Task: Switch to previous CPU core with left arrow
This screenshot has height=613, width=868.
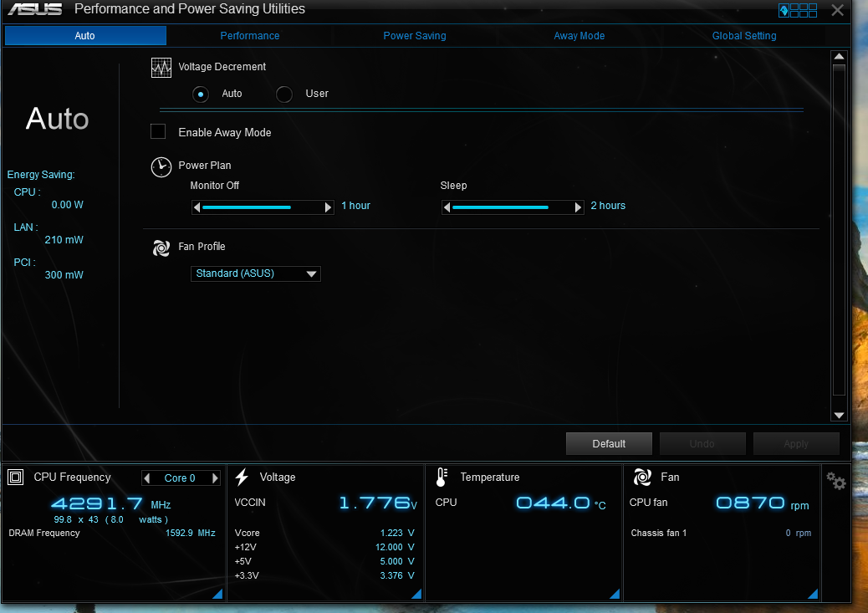Action: point(146,478)
